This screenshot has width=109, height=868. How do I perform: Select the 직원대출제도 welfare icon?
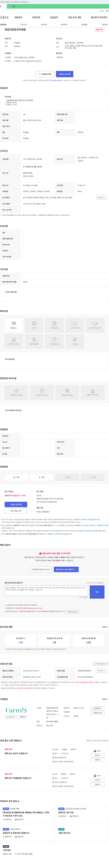click(x=34, y=341)
